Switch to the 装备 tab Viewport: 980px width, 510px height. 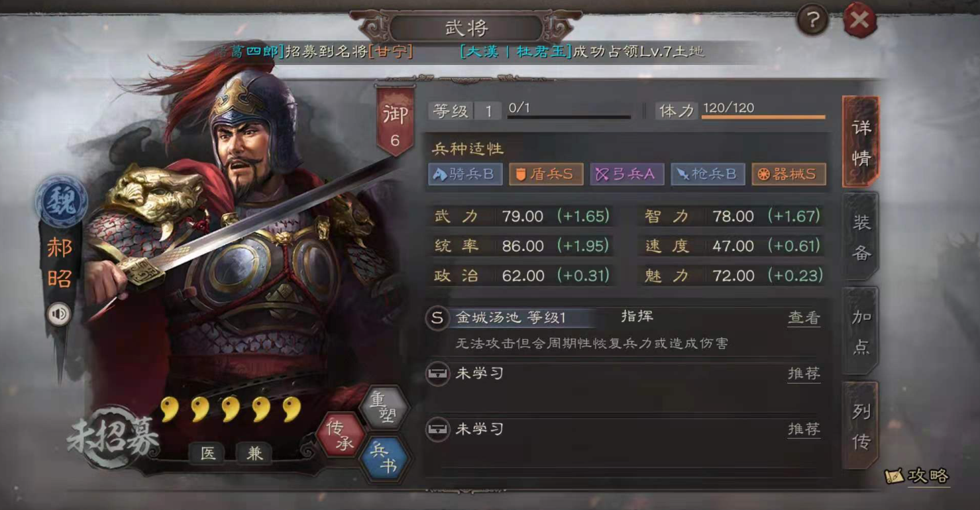[861, 237]
